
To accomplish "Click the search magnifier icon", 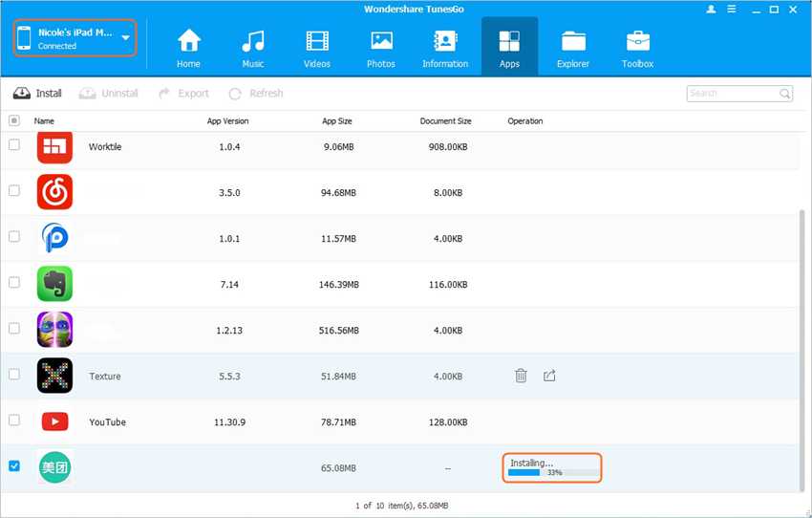I will click(x=785, y=94).
